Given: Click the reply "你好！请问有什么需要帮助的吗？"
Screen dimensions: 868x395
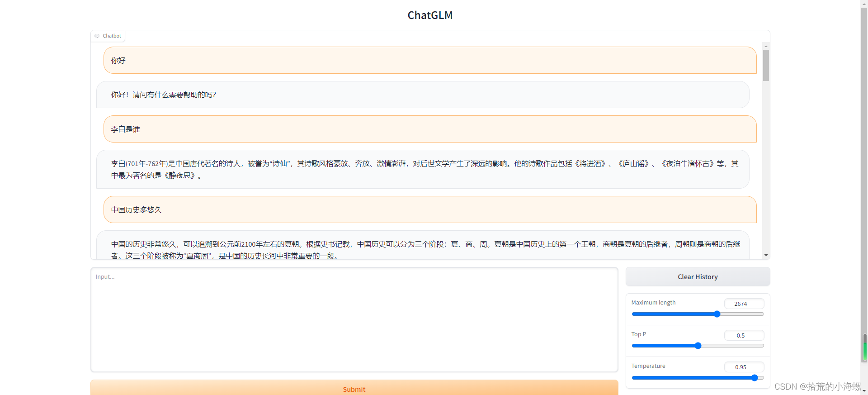Looking at the screenshot, I should click(x=423, y=95).
